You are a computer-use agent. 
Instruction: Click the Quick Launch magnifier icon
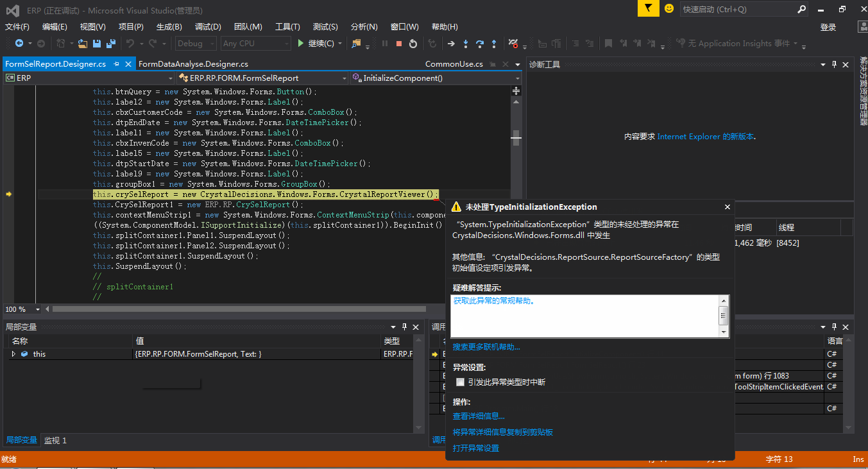(x=801, y=9)
